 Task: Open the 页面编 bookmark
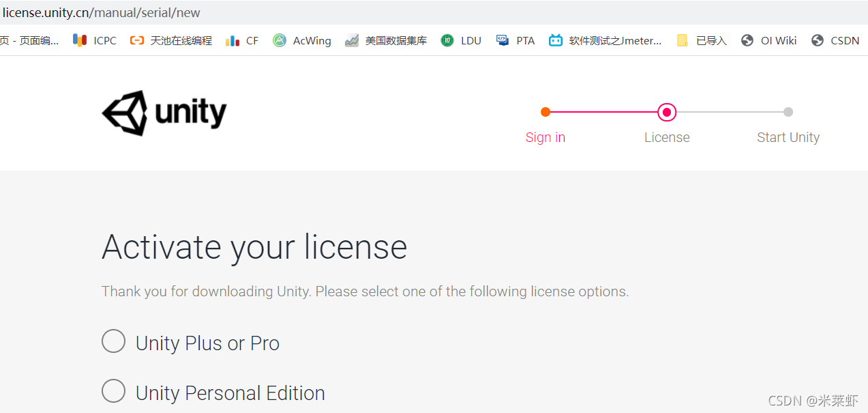[x=29, y=40]
